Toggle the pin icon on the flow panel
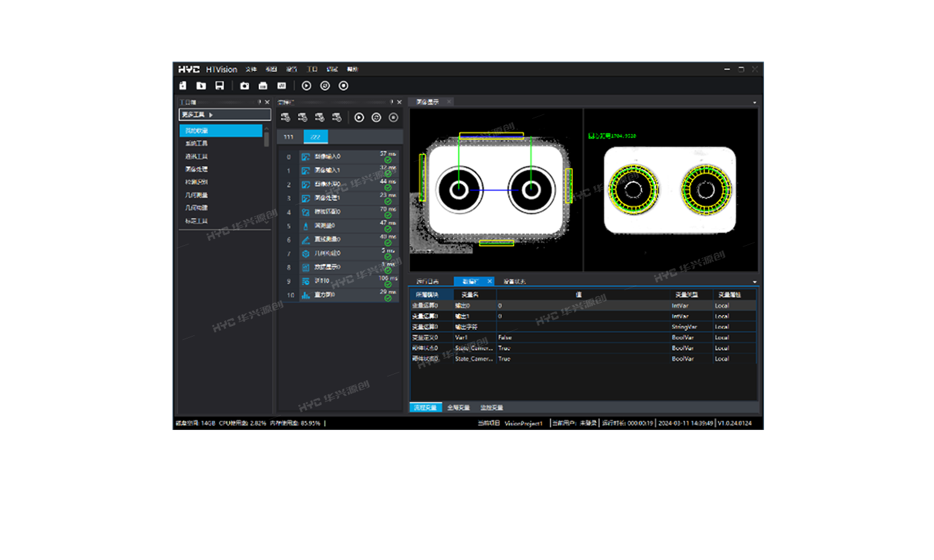The image size is (934, 560). [392, 102]
